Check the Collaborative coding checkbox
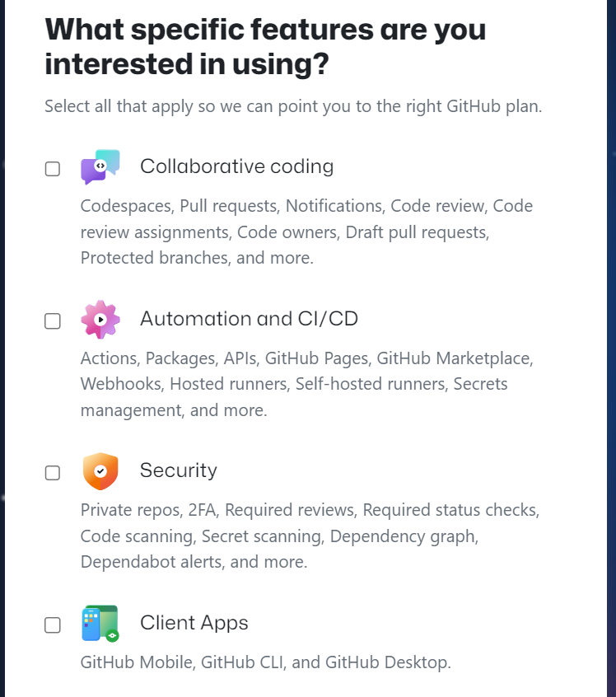The height and width of the screenshot is (697, 616). coord(53,168)
